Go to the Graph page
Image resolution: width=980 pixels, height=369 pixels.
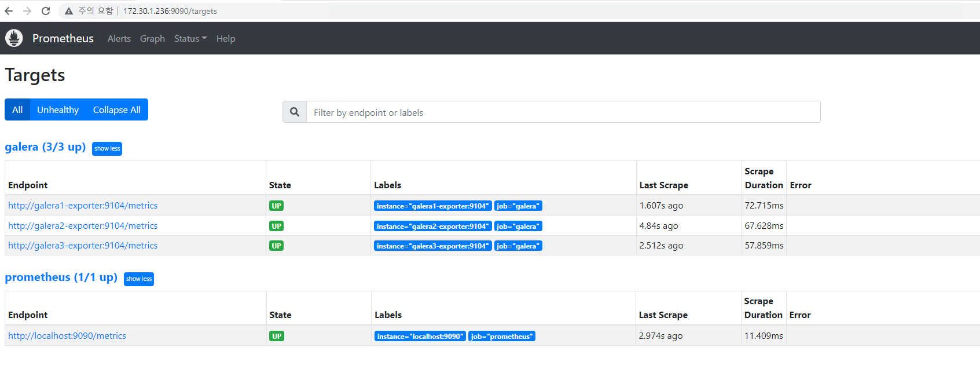[152, 38]
